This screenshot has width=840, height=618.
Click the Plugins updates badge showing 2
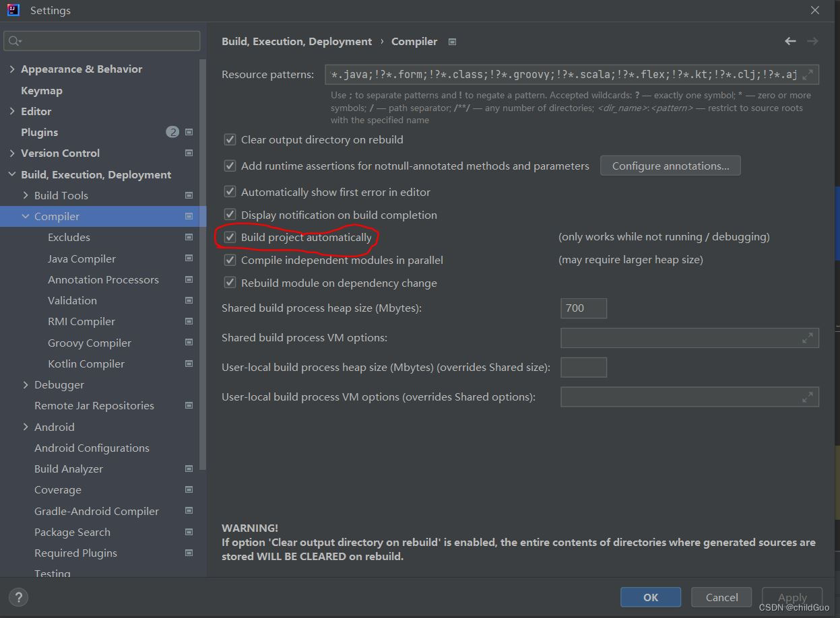172,132
